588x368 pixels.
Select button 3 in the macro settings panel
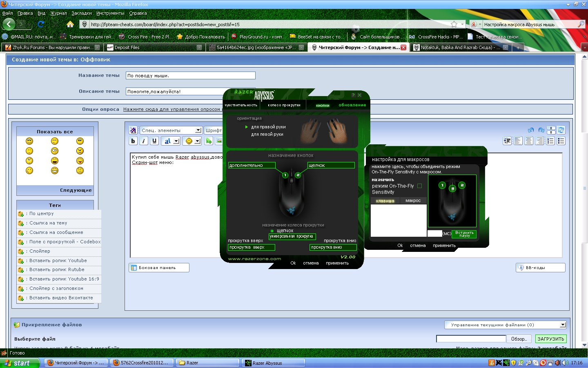[x=452, y=188]
